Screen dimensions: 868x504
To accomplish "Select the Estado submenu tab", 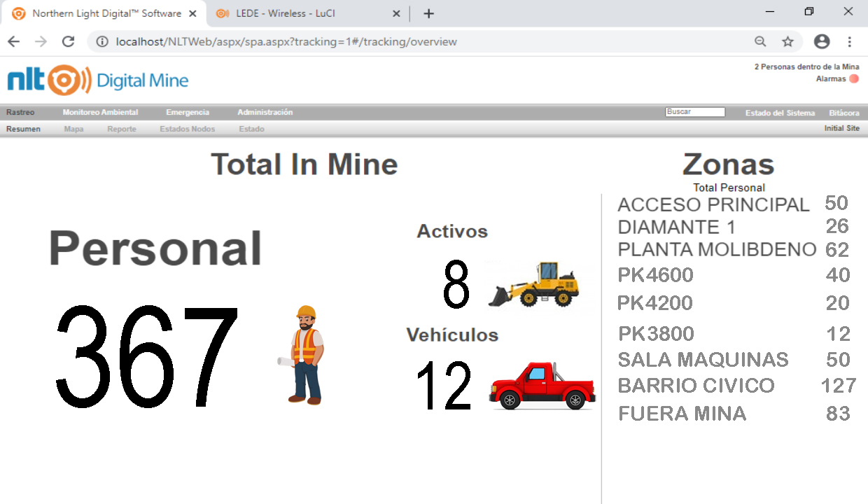I will (x=251, y=129).
